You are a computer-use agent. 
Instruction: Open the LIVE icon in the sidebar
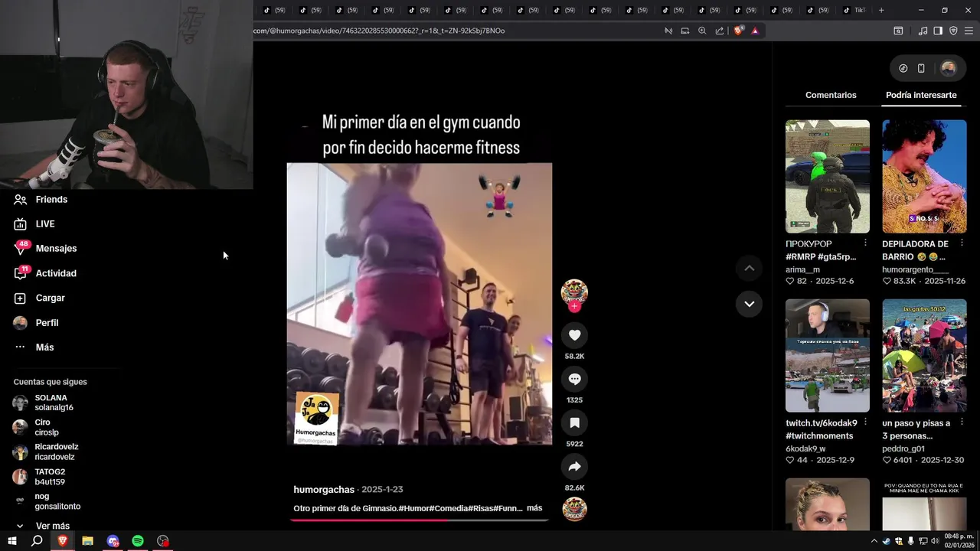pos(20,223)
